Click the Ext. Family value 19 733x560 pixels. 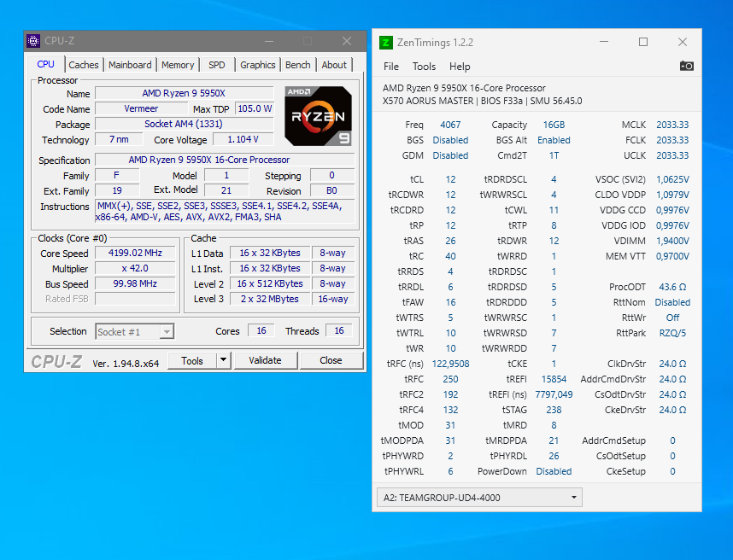(x=117, y=190)
